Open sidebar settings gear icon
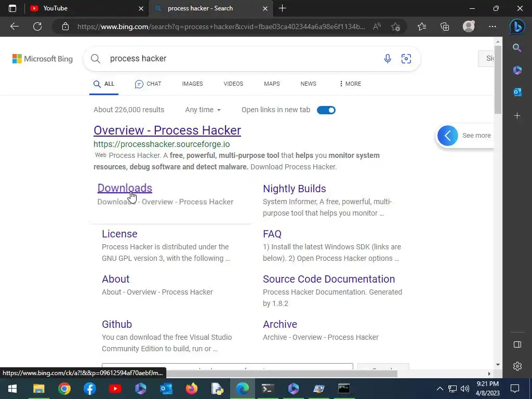 click(x=517, y=366)
